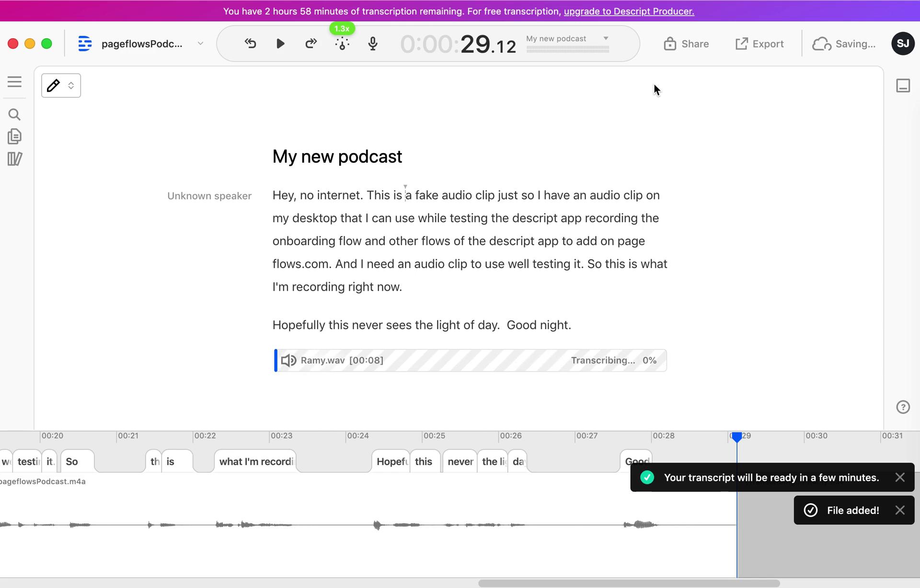Viewport: 920px width, 588px height.
Task: Follow the upgrade to Descript Producer link
Action: (x=629, y=11)
